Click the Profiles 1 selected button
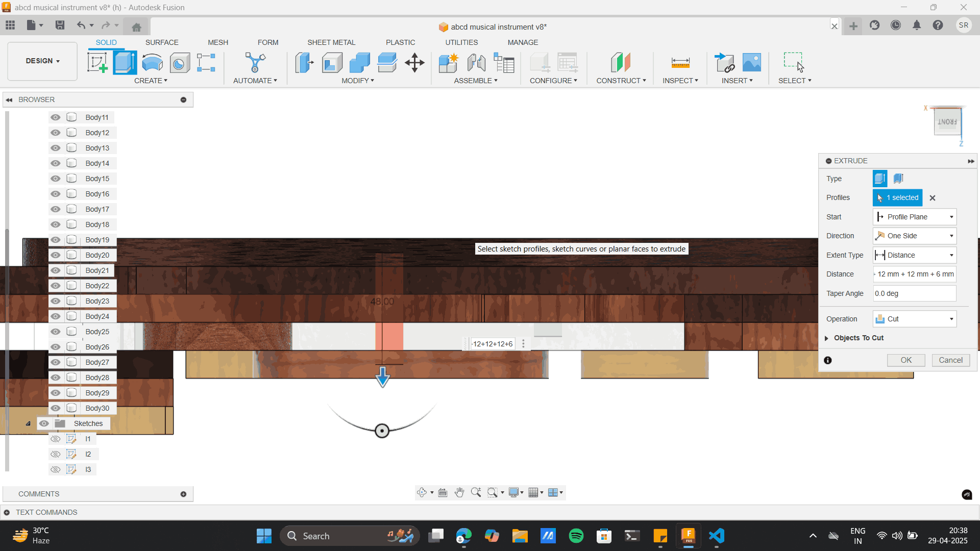The image size is (980, 551). pyautogui.click(x=897, y=197)
